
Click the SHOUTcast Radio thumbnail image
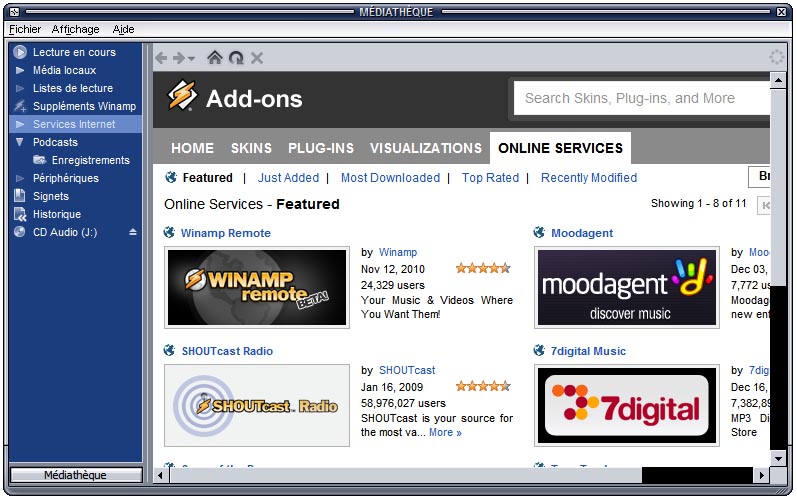pos(257,405)
